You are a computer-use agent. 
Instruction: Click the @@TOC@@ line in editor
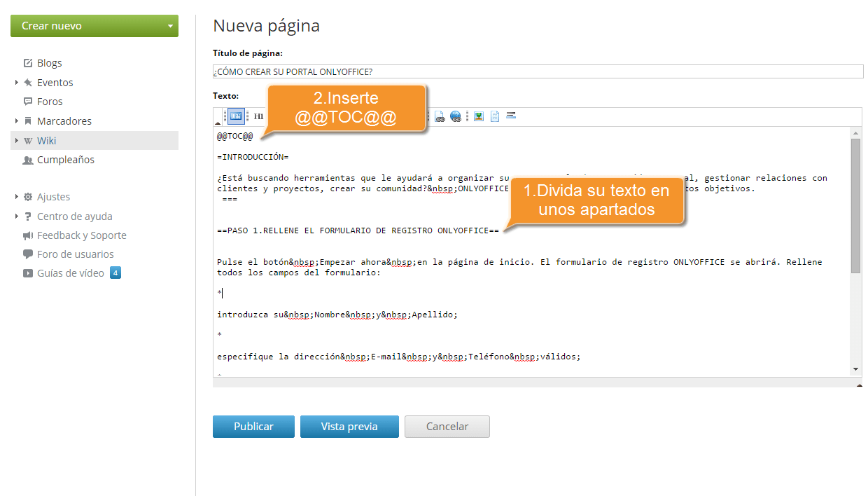pos(234,136)
